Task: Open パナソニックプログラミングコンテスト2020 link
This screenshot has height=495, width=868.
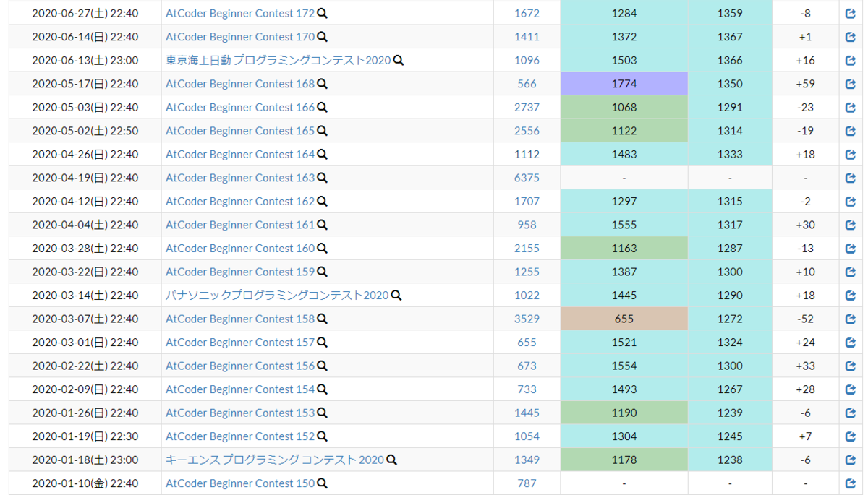Action: [x=277, y=295]
